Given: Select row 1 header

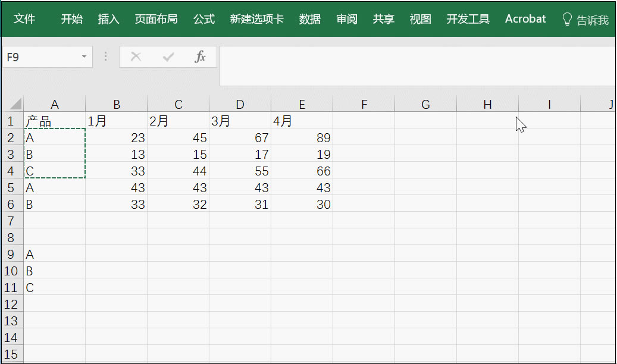Looking at the screenshot, I should click(11, 121).
